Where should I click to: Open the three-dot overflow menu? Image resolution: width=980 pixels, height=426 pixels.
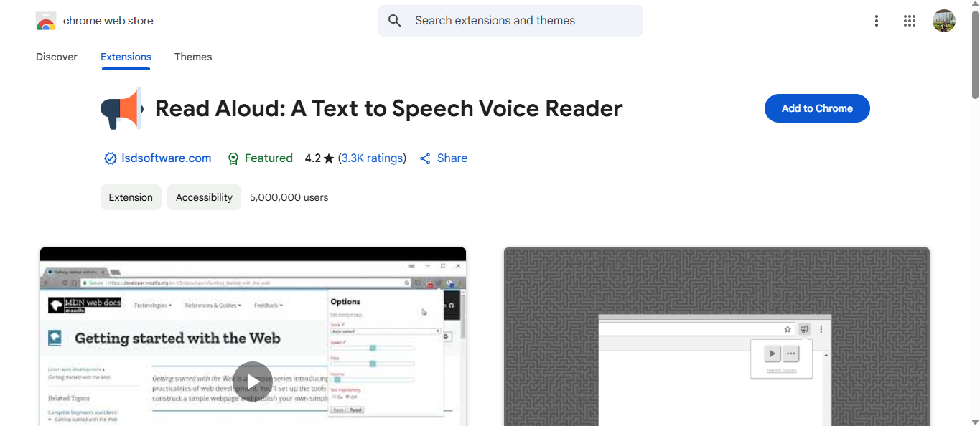876,21
